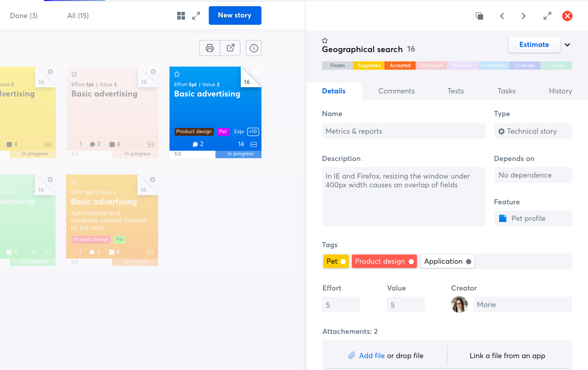588x370 pixels.
Task: Star the Geographical search story
Action: pos(325,40)
